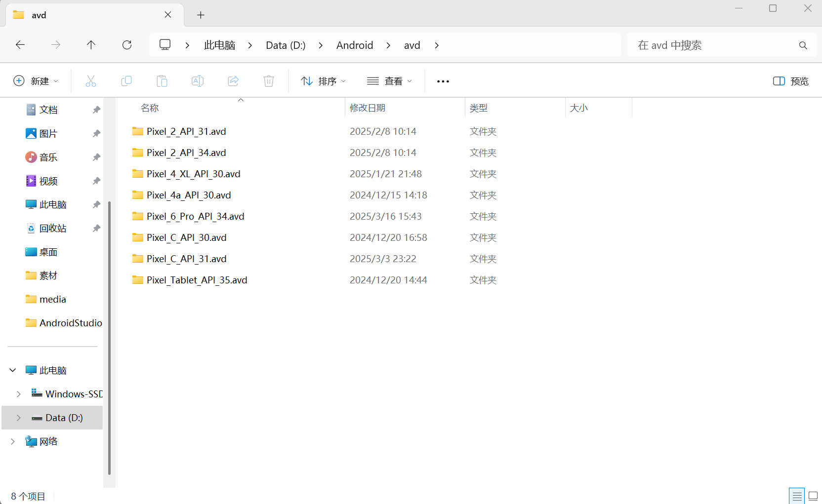Open media folder in sidebar
The height and width of the screenshot is (504, 822).
52,299
